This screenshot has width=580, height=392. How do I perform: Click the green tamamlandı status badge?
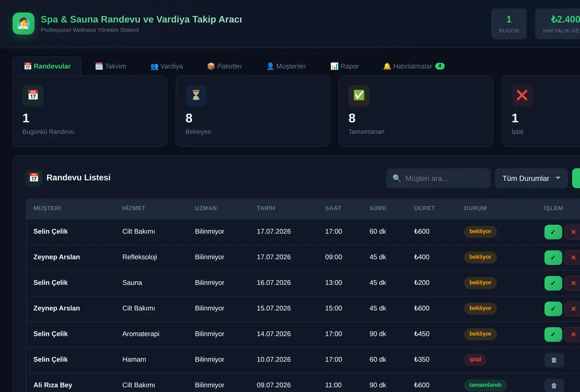click(x=485, y=385)
